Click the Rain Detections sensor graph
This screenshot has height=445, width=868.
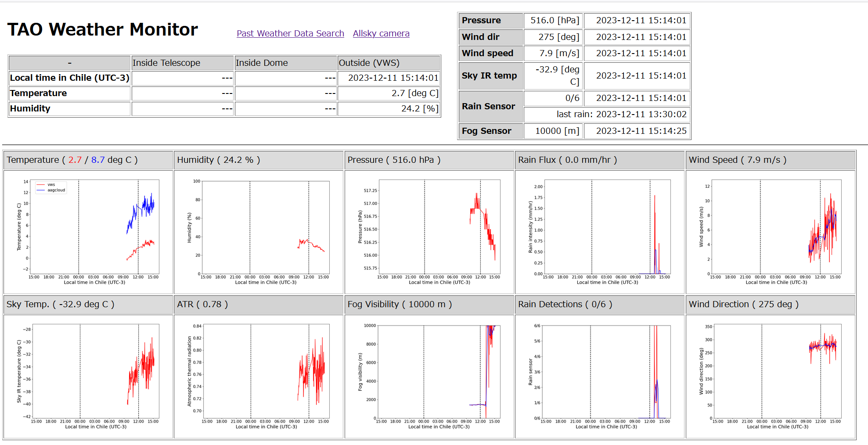coord(599,376)
